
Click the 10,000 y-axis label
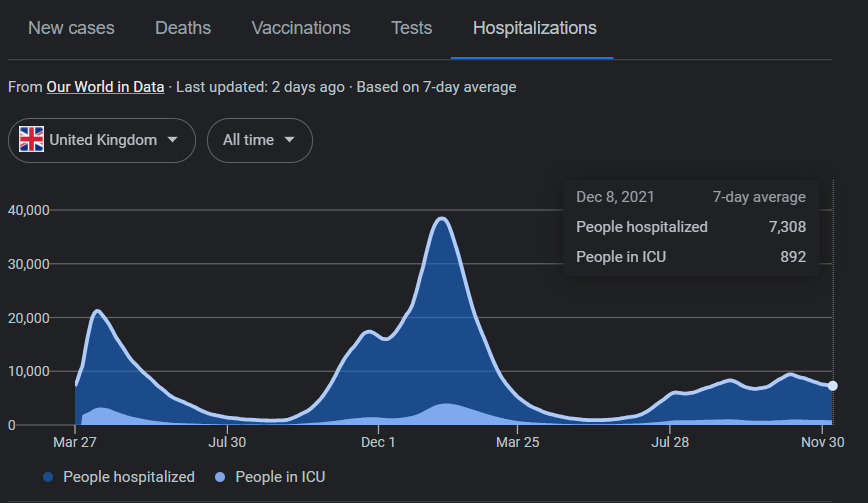[29, 371]
